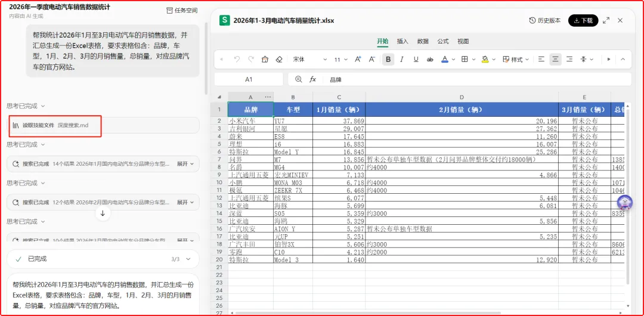The image size is (644, 316).
Task: Open the font size 11 dropdown
Action: (x=341, y=60)
